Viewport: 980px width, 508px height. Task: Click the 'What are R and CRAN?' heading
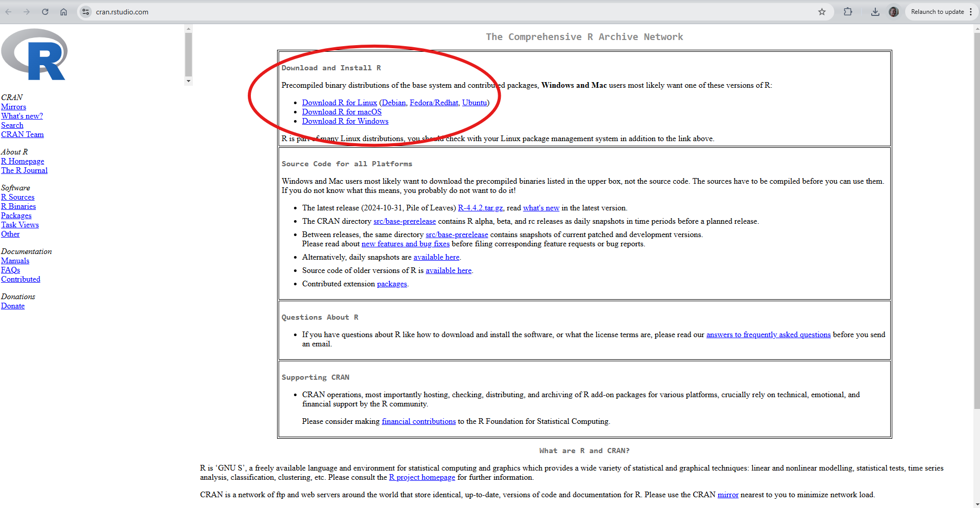coord(584,451)
